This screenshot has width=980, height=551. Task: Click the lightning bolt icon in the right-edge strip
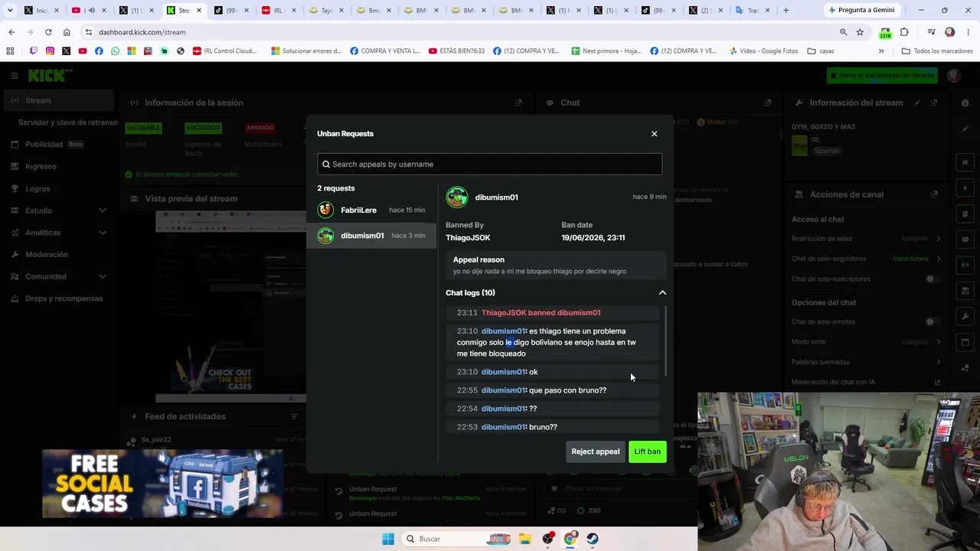pyautogui.click(x=965, y=188)
